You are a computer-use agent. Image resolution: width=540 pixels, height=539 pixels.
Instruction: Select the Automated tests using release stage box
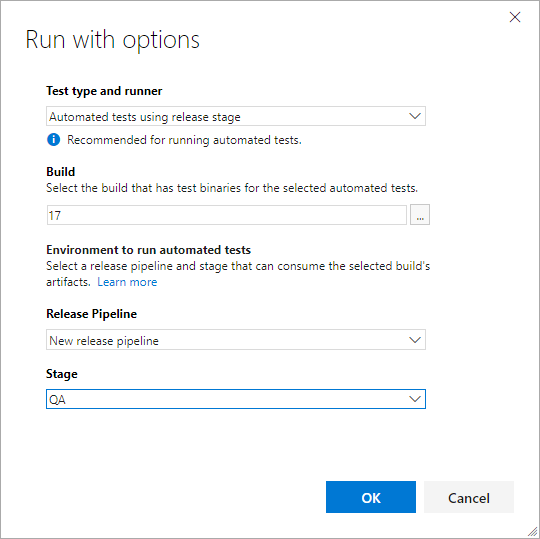[x=236, y=116]
